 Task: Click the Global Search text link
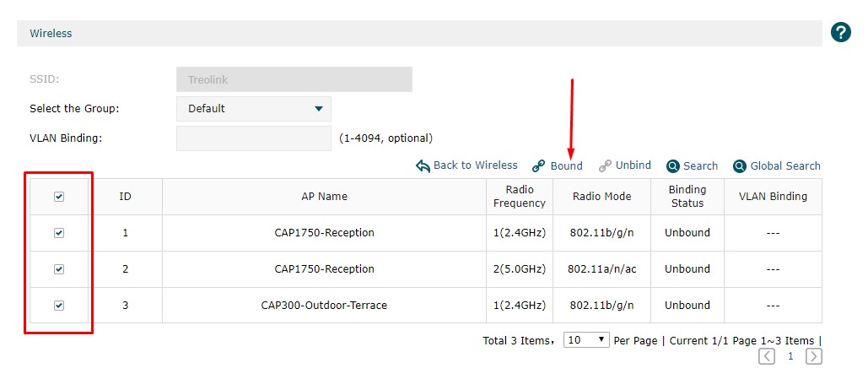[784, 166]
